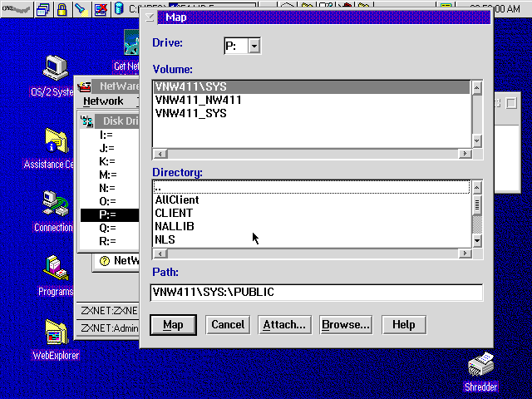Click Directory list scroll down arrow

point(476,240)
